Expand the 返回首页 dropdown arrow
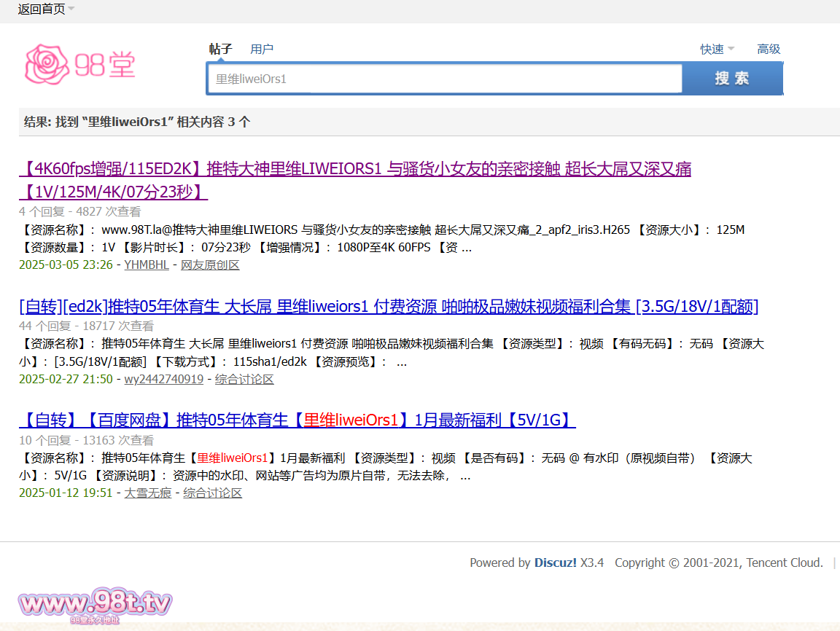The height and width of the screenshot is (631, 840). pyautogui.click(x=71, y=9)
